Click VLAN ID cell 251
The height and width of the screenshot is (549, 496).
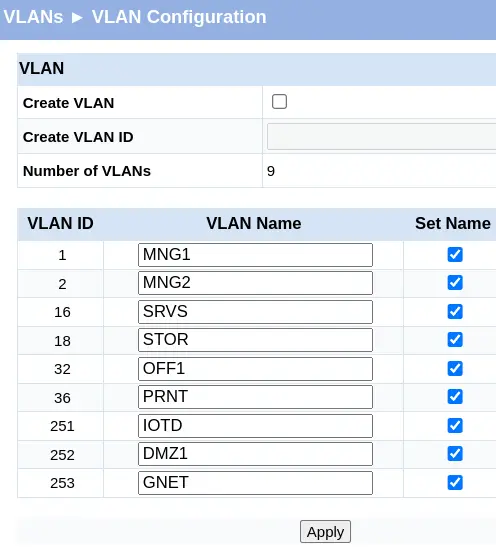(62, 426)
